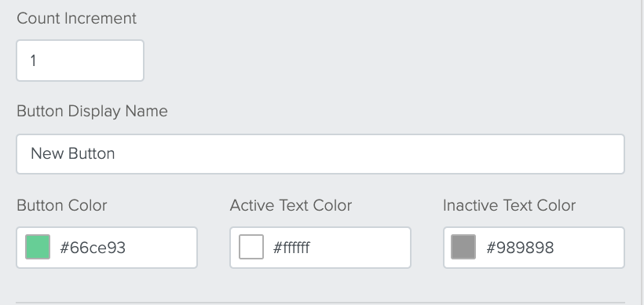This screenshot has width=644, height=305.
Task: Open the white Active Text Color swatch
Action: 251,247
